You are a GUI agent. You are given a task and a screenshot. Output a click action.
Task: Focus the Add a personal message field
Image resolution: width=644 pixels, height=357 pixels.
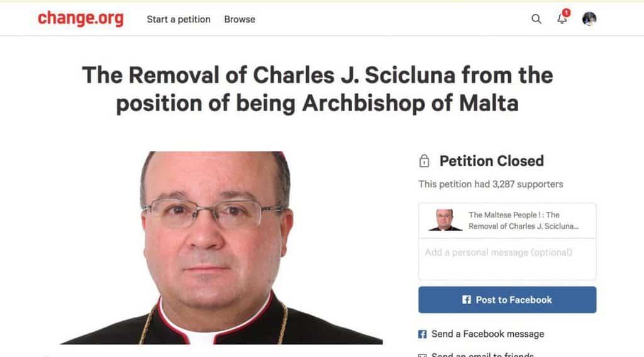(x=507, y=258)
